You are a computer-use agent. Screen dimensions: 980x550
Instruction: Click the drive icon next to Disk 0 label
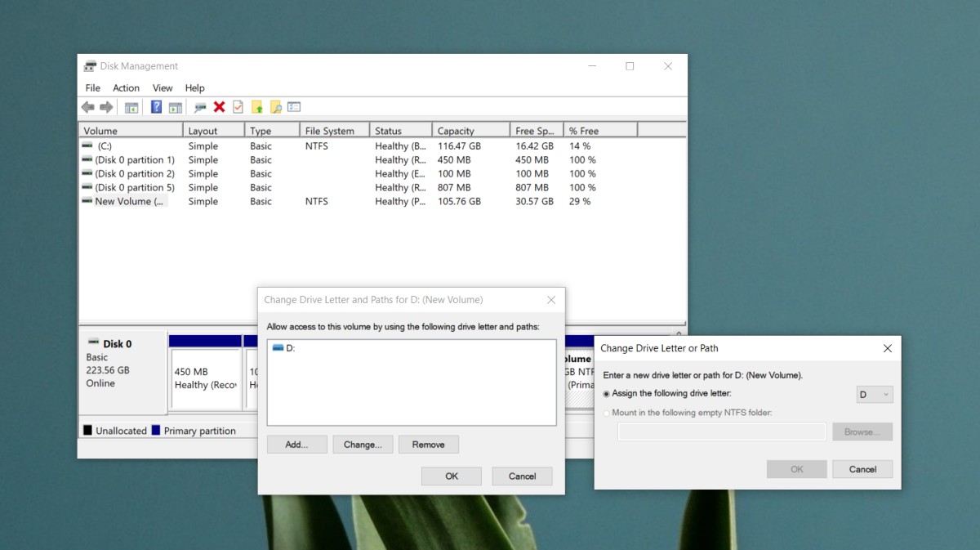(93, 342)
